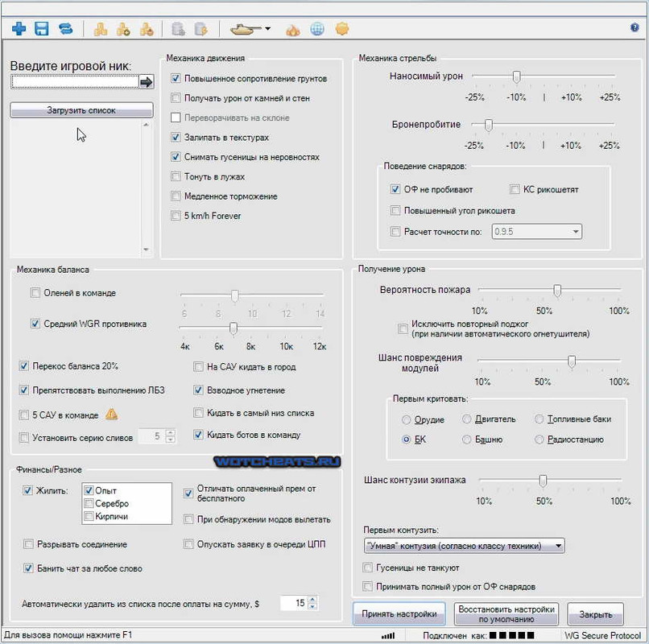The width and height of the screenshot is (649, 644).
Task: Open the 'Расчет точности по' version dropdown
Action: click(x=536, y=231)
